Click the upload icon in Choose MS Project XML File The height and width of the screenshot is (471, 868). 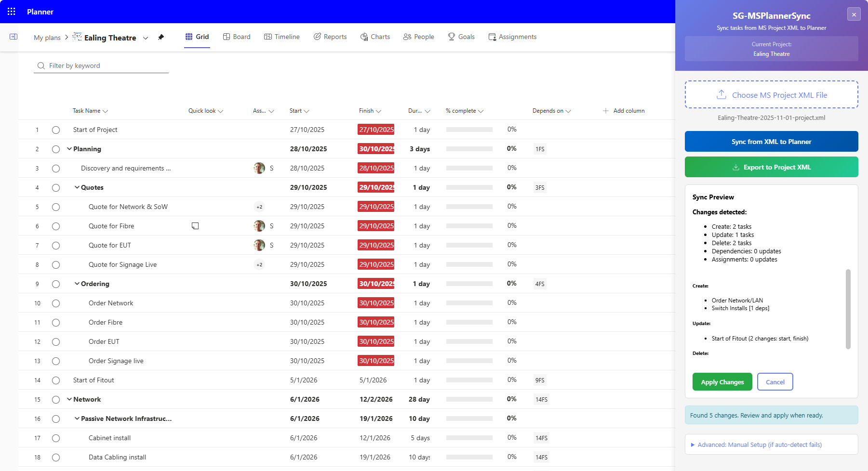721,94
